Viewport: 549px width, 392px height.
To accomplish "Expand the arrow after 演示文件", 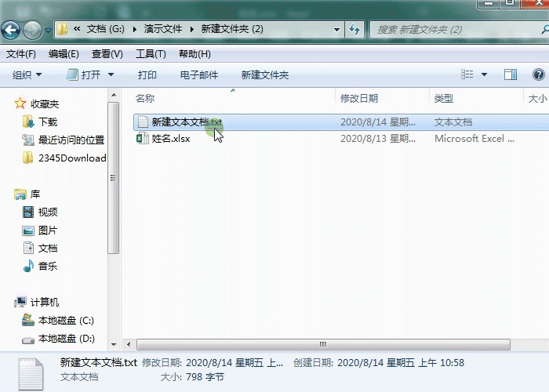I will pos(192,30).
